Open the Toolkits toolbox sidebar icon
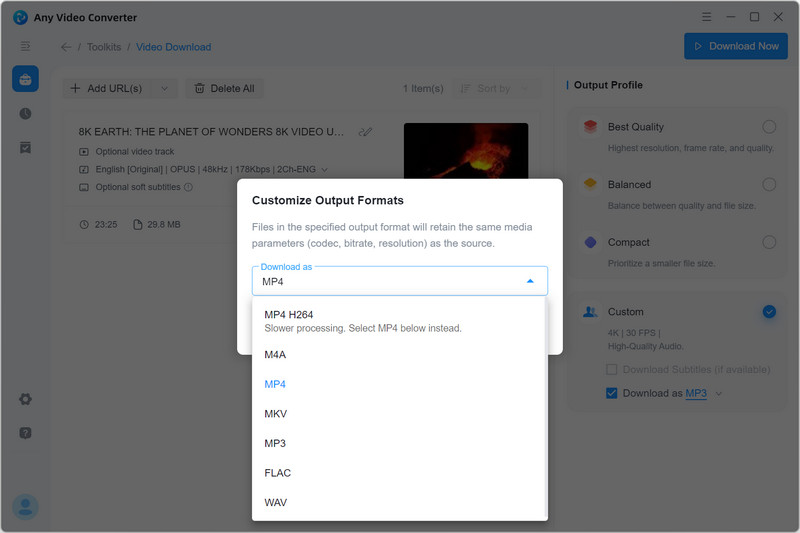Image resolution: width=800 pixels, height=533 pixels. pyautogui.click(x=25, y=80)
